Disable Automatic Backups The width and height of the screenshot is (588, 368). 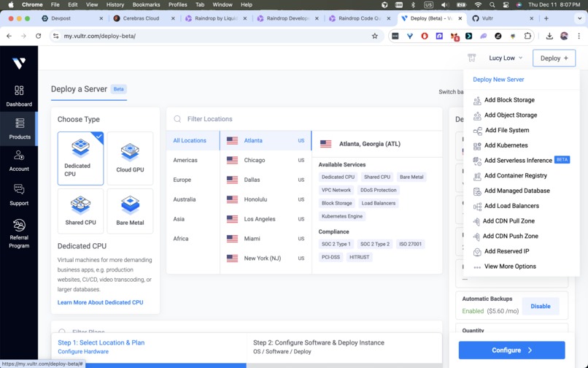[x=541, y=306]
